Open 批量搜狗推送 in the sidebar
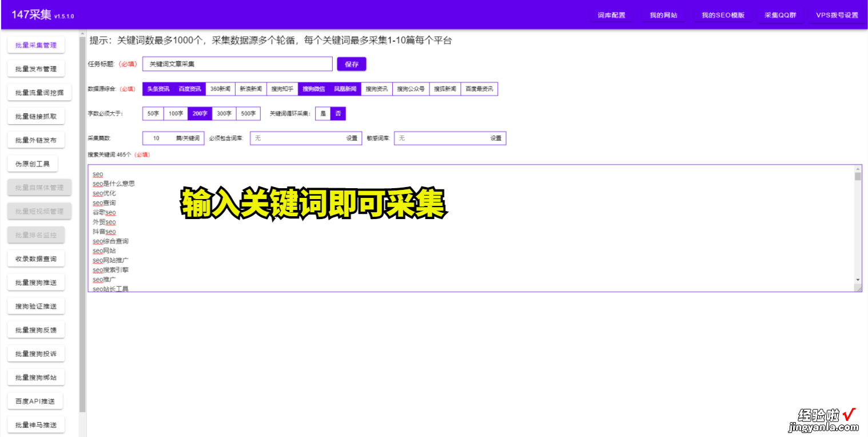The height and width of the screenshot is (437, 868). (x=36, y=283)
